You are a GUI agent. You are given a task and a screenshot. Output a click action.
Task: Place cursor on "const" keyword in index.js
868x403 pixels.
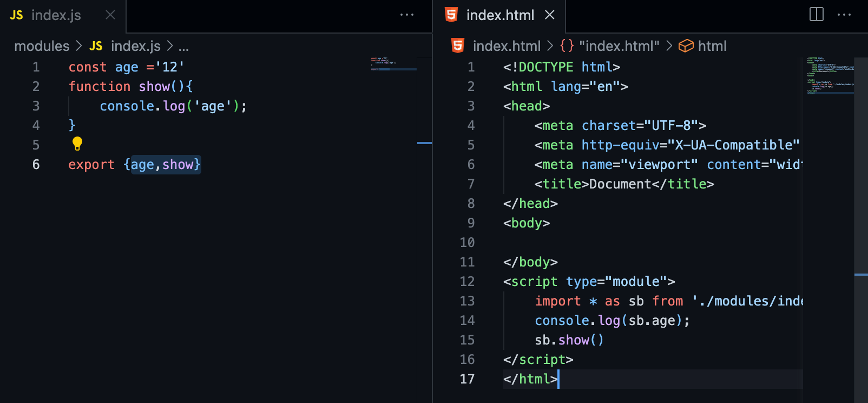(88, 67)
